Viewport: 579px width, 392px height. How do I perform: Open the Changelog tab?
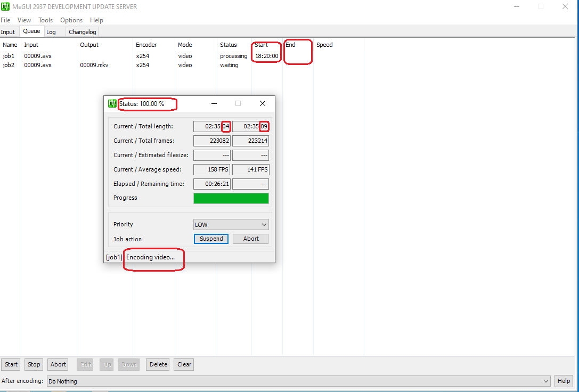click(x=83, y=32)
